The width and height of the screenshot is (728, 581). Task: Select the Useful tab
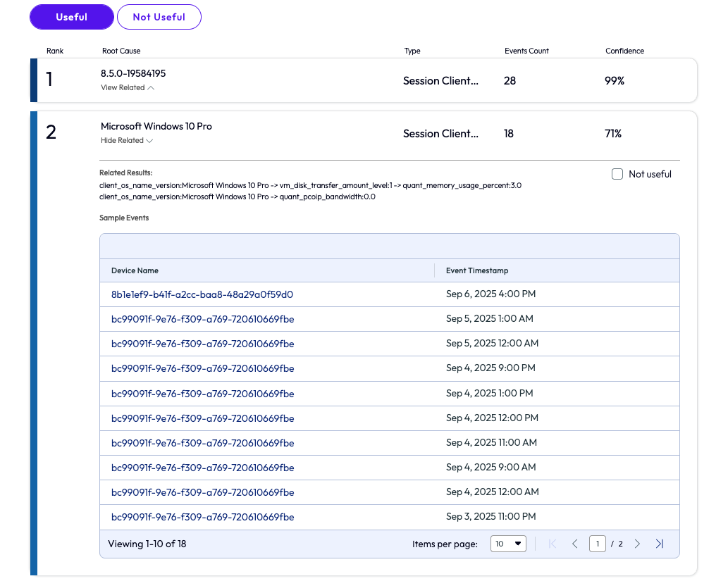coord(71,16)
